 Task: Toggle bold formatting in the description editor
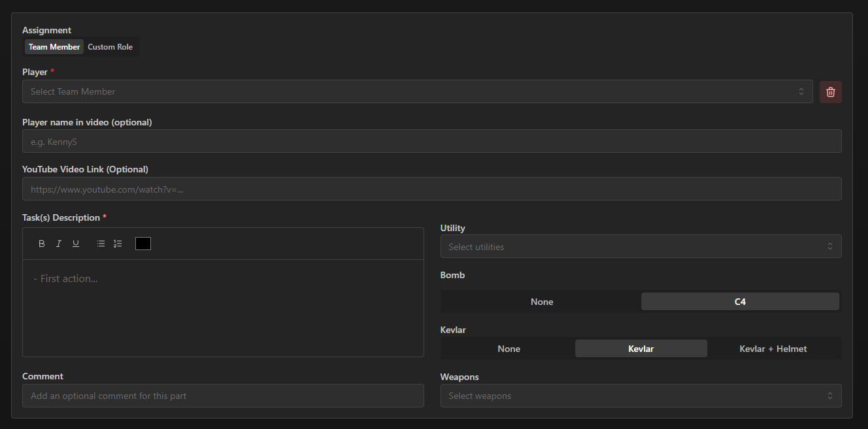click(x=41, y=243)
